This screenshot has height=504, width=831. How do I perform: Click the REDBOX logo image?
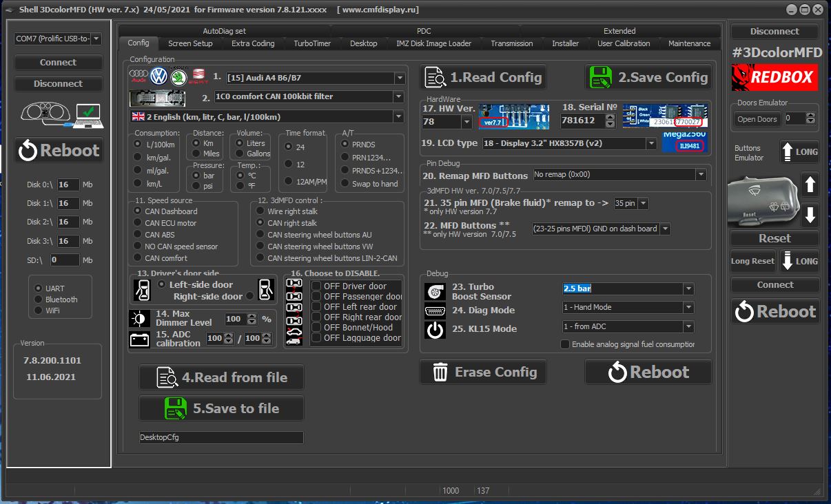[774, 77]
